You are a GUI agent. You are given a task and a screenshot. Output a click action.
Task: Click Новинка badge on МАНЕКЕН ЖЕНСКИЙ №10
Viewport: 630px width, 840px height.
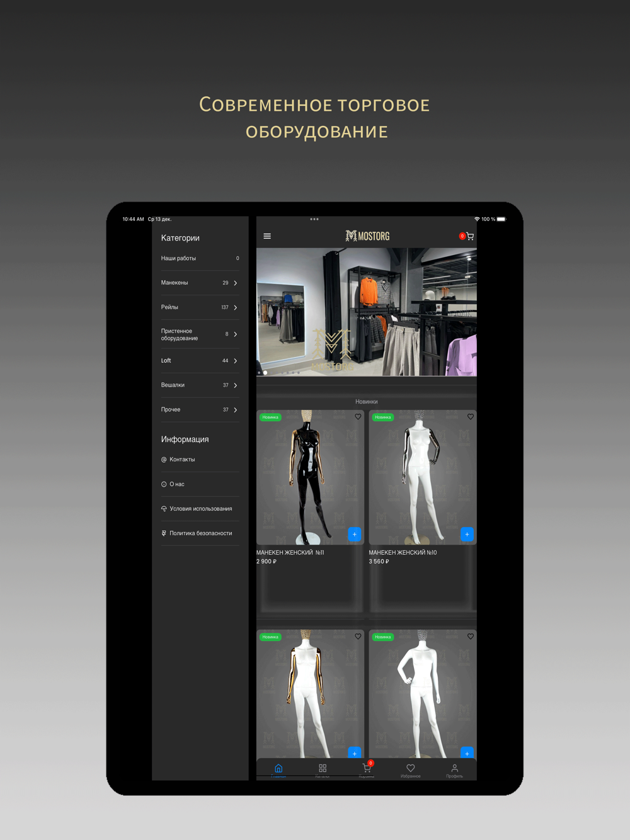(x=383, y=417)
